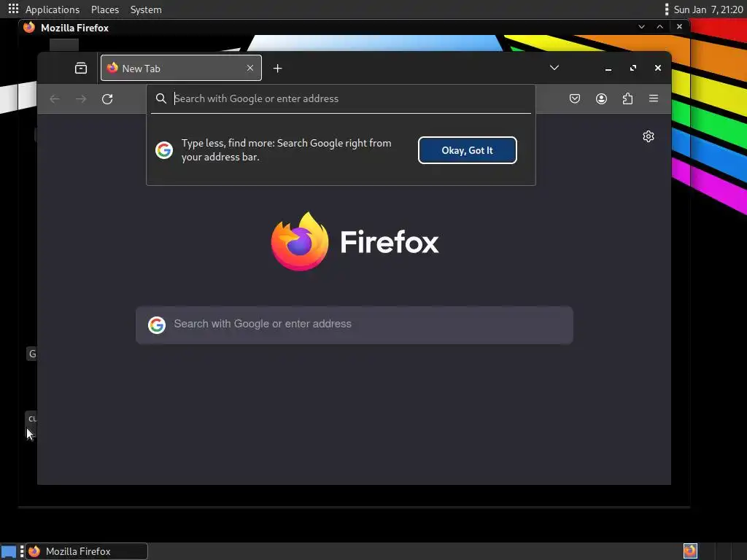Click the date and time clock

point(708,9)
